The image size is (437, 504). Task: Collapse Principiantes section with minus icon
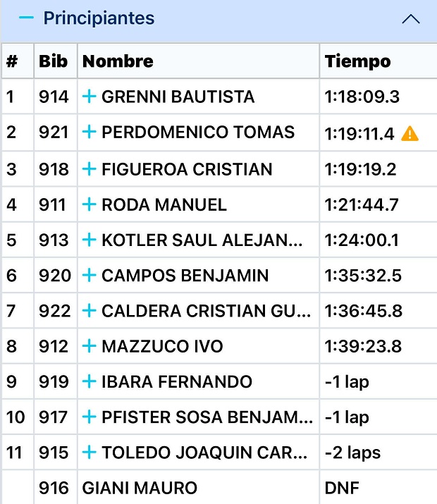tap(26, 18)
